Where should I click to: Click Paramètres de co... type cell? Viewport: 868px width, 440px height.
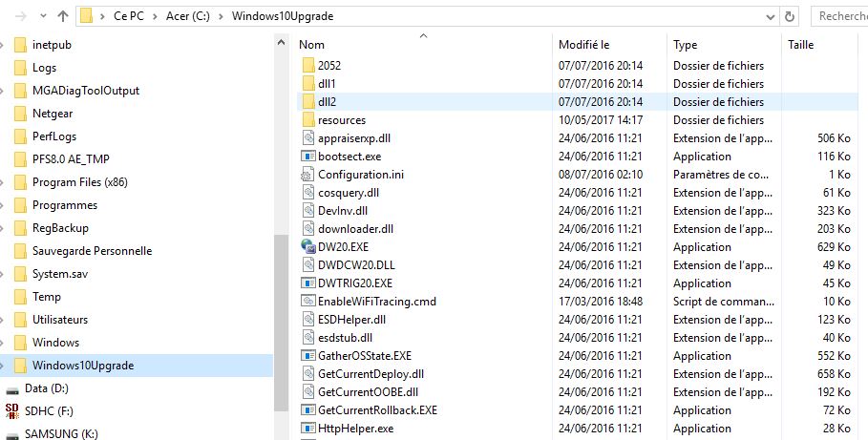721,175
